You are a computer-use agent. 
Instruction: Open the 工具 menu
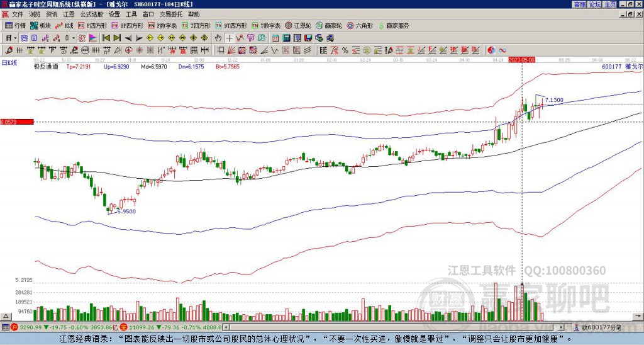pos(131,14)
